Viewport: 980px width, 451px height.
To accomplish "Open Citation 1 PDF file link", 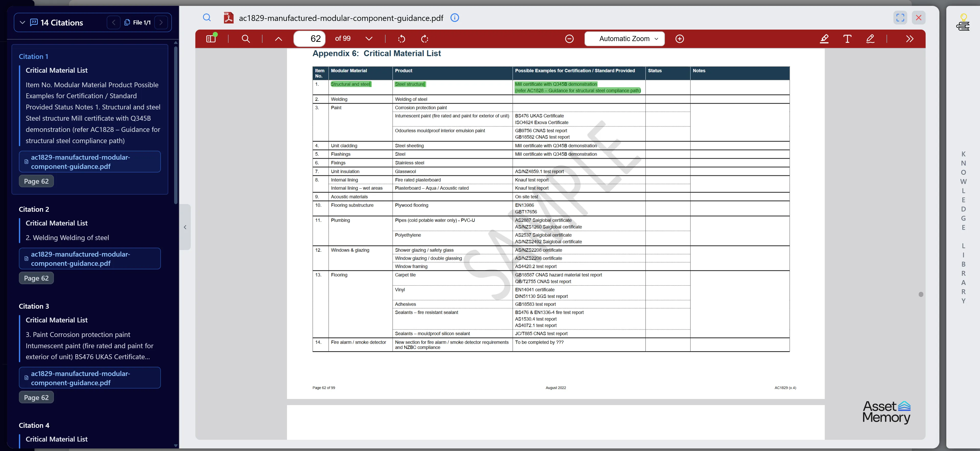I will 90,161.
